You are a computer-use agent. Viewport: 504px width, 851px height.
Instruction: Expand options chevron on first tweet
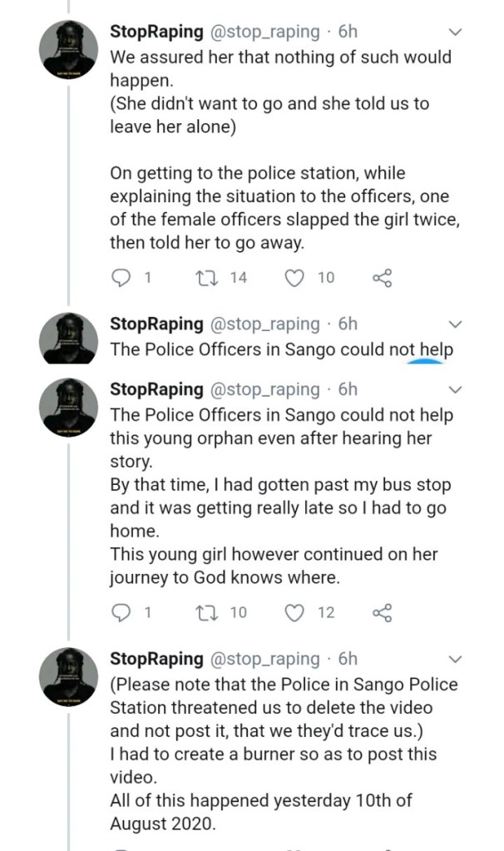[455, 32]
